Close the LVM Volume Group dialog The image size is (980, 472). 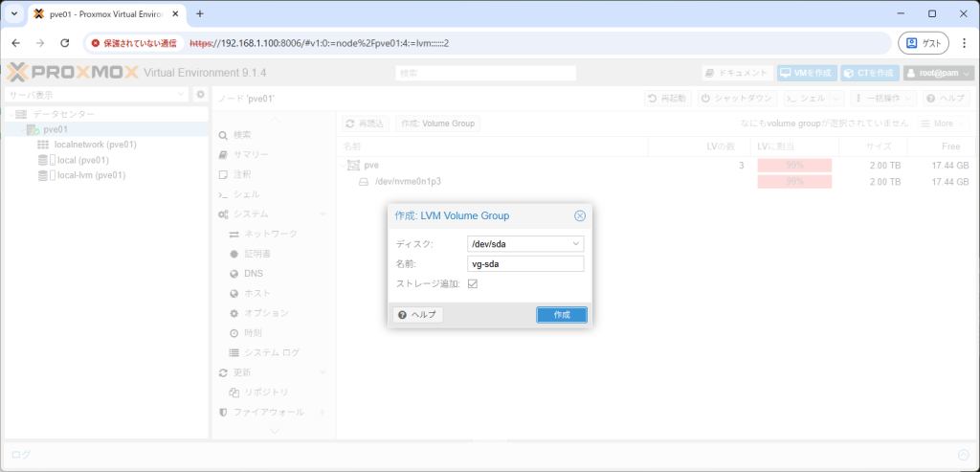coord(579,215)
